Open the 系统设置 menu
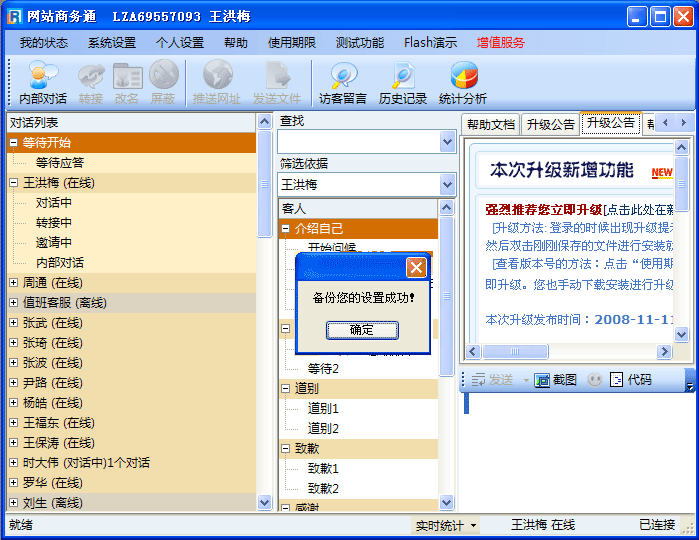The image size is (699, 540). (111, 43)
